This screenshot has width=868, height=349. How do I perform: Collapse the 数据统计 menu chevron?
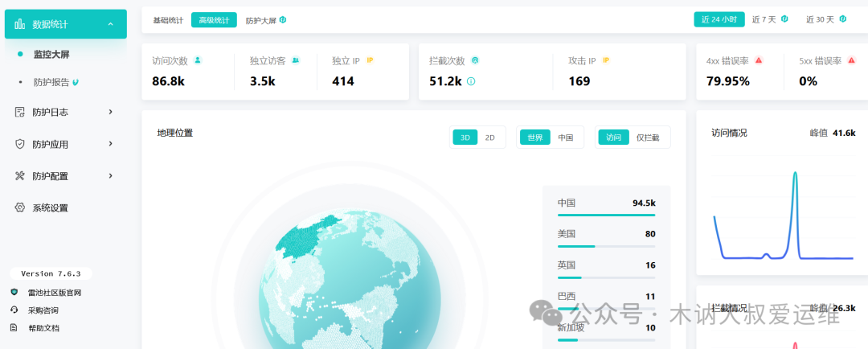(x=111, y=24)
